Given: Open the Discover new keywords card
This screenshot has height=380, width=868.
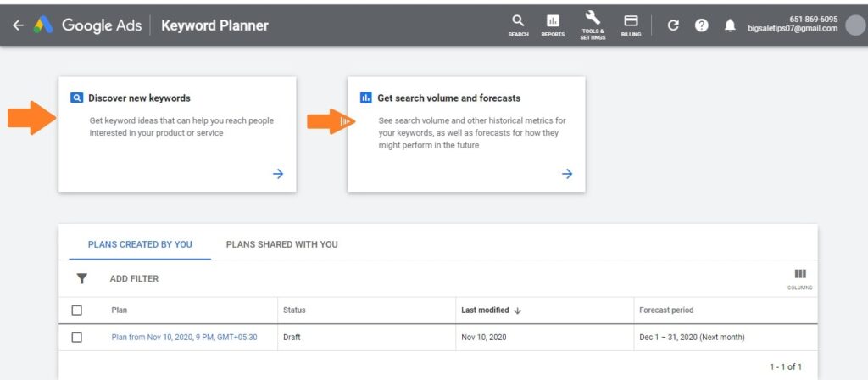Looking at the screenshot, I should coord(177,135).
